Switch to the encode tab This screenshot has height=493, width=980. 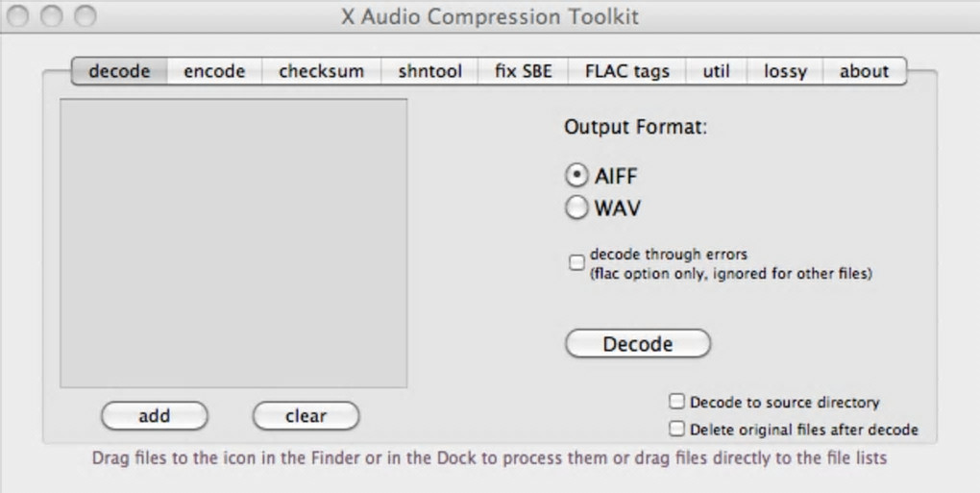tap(214, 71)
